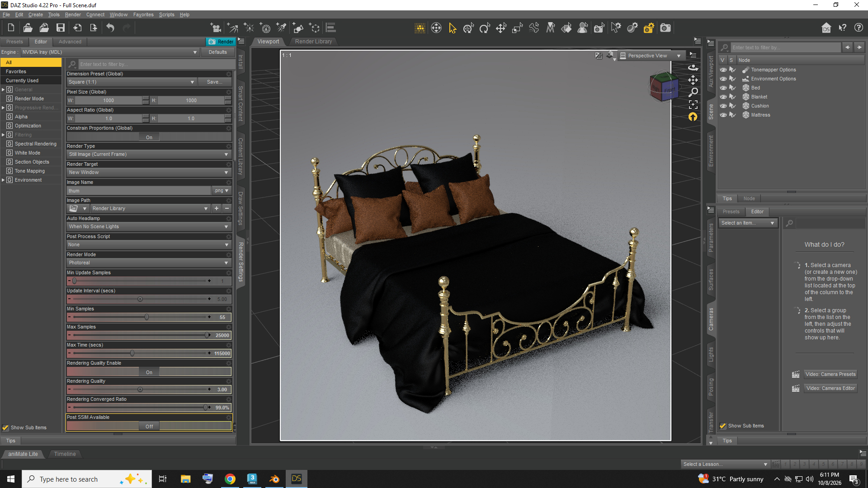This screenshot has height=488, width=868.
Task: Open the DAZ home store icon
Action: point(826,28)
